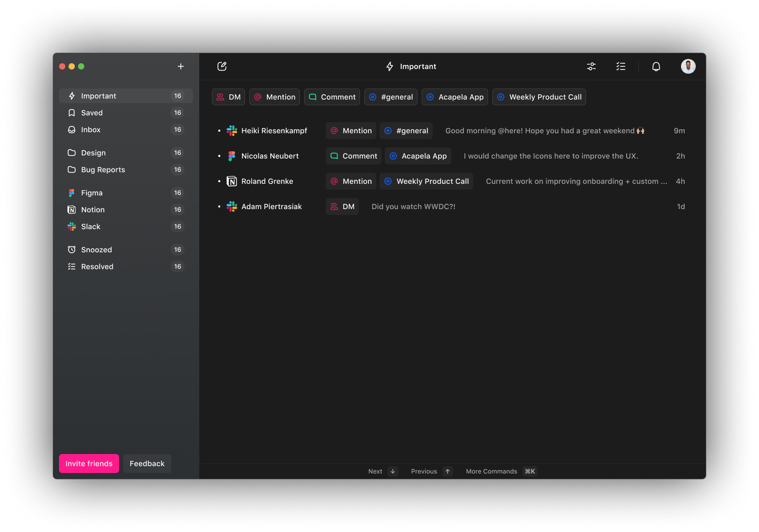
Task: Click the Figma icon beside Nicolas Neubert
Action: pos(232,156)
